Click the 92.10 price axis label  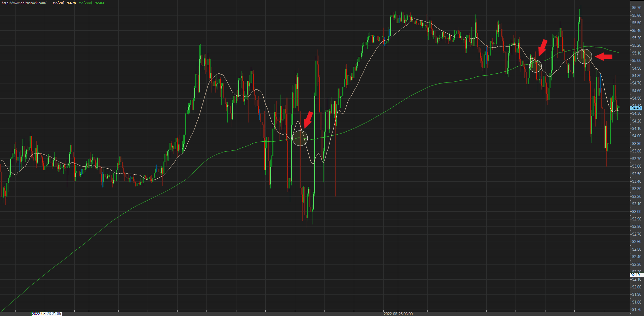pos(636,279)
